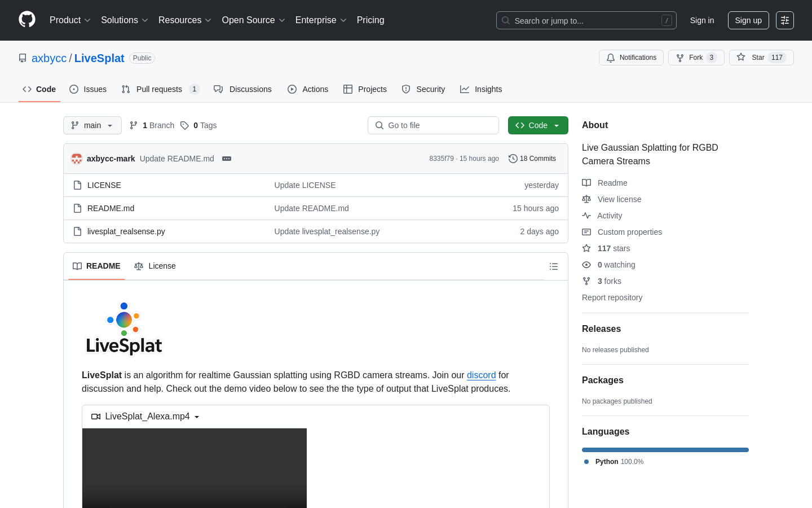Image resolution: width=812 pixels, height=508 pixels.
Task: Switch to the Actions tab
Action: coord(308,89)
